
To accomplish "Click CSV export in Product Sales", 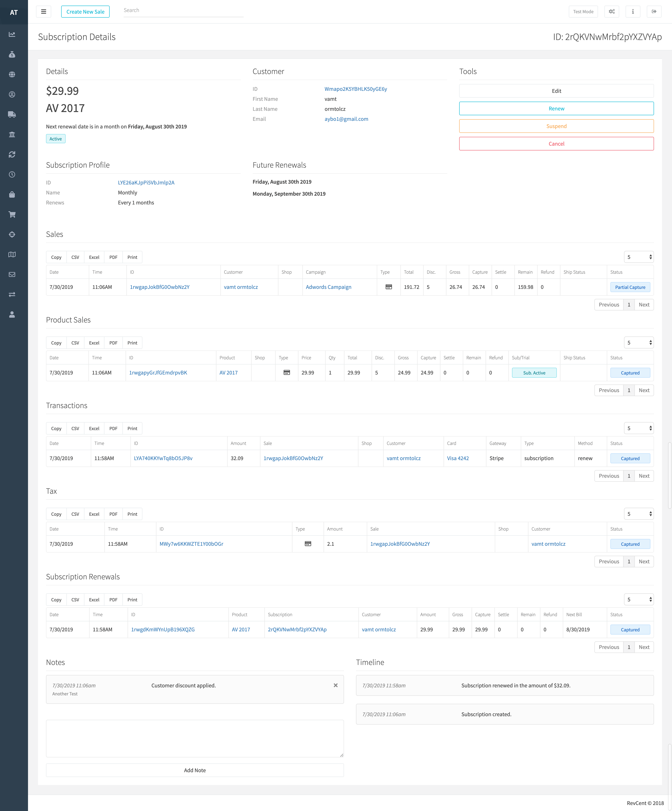I will pos(75,343).
